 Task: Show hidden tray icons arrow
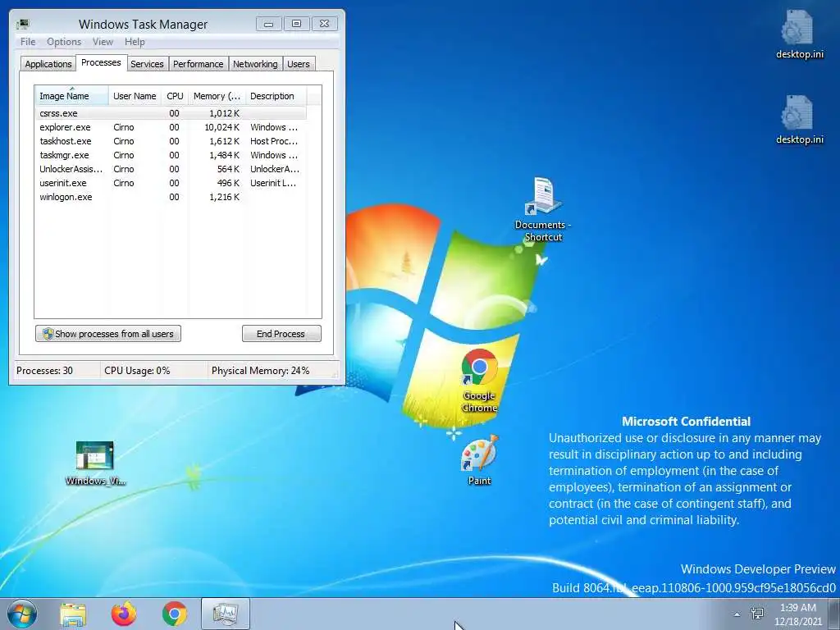[x=737, y=614]
